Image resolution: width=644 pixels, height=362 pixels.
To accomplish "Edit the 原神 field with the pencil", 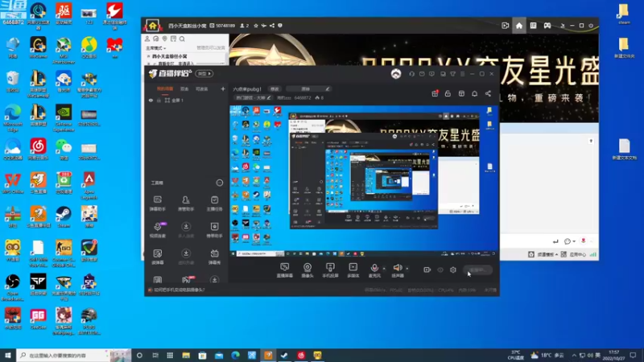I will (x=328, y=88).
